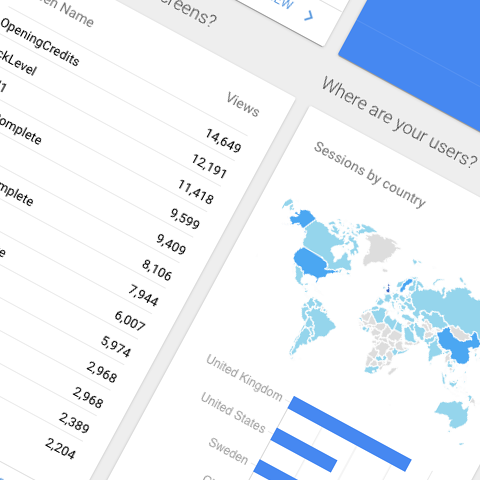480x480 pixels.
Task: Click the 9,599 views value
Action: pos(185,218)
